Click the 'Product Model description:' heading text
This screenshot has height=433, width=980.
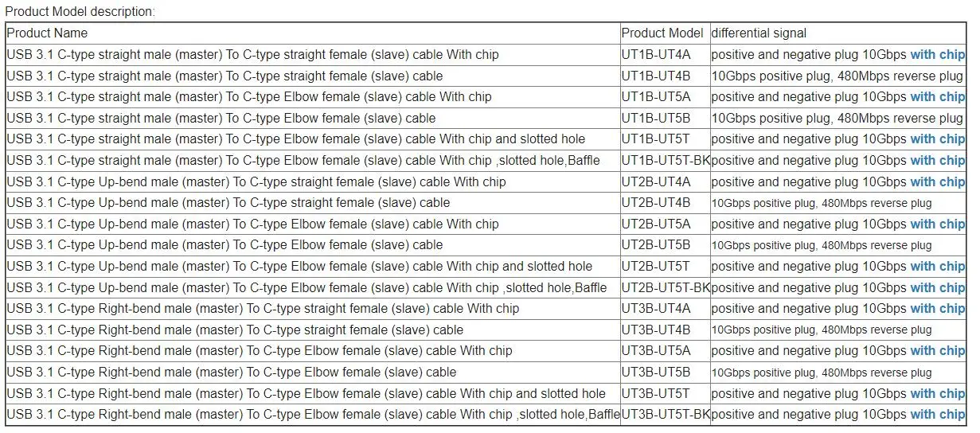[80, 12]
